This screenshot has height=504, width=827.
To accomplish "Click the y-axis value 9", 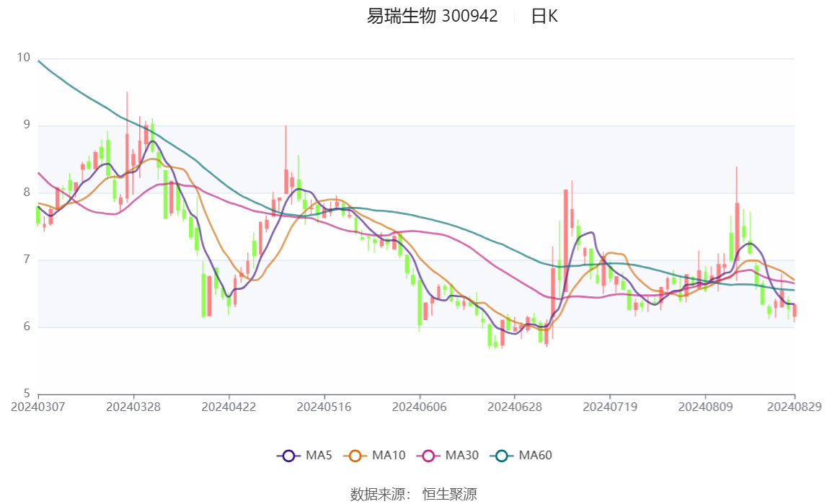I will pos(27,125).
